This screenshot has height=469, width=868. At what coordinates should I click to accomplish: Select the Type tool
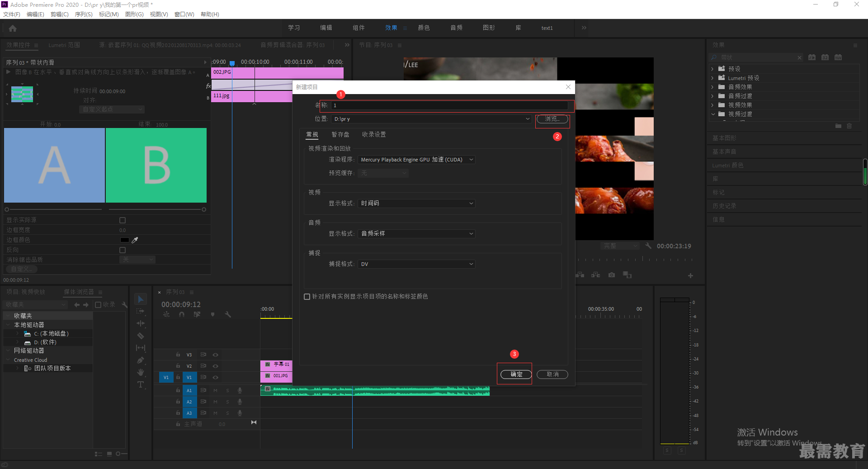click(141, 384)
